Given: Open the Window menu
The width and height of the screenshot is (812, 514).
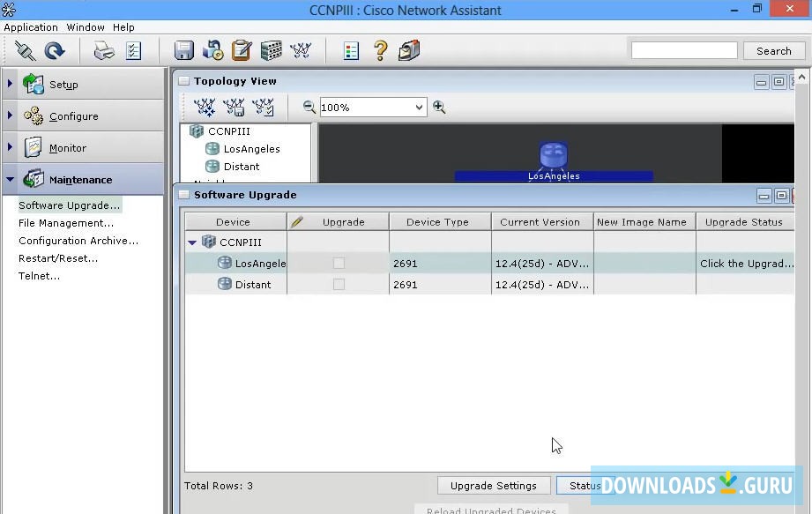Looking at the screenshot, I should point(86,27).
